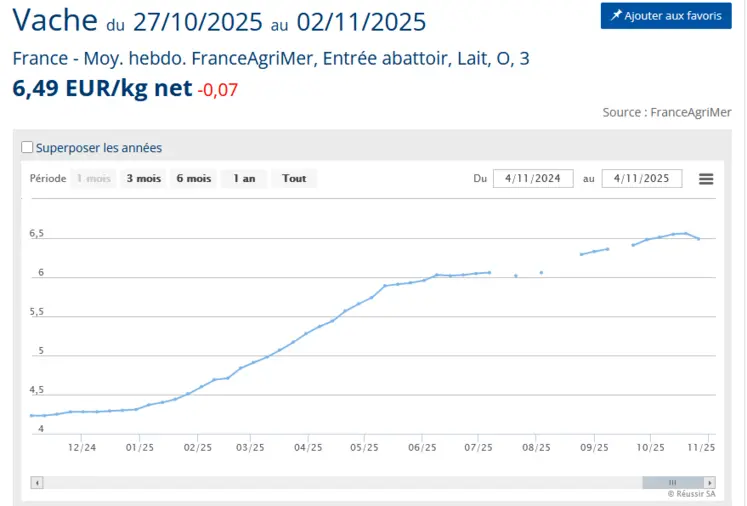This screenshot has height=506, width=747.
Task: Click the chart scrollbar right arrow
Action: [x=710, y=482]
